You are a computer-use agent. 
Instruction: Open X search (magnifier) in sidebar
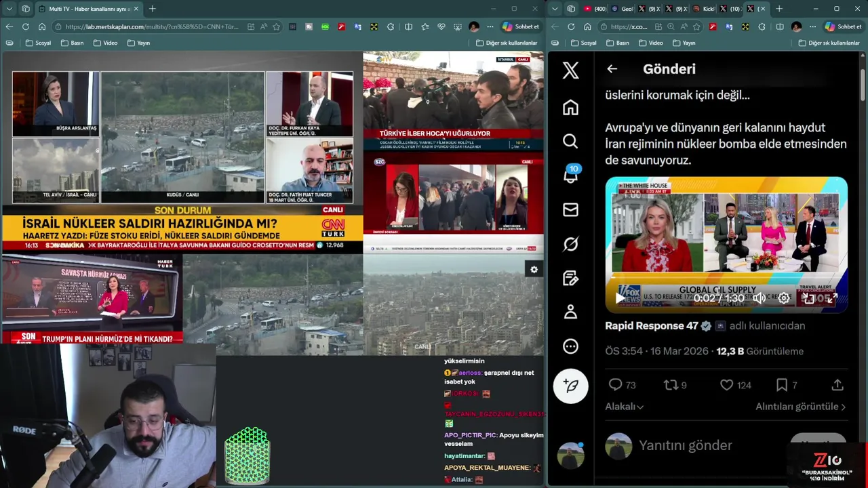click(x=570, y=141)
